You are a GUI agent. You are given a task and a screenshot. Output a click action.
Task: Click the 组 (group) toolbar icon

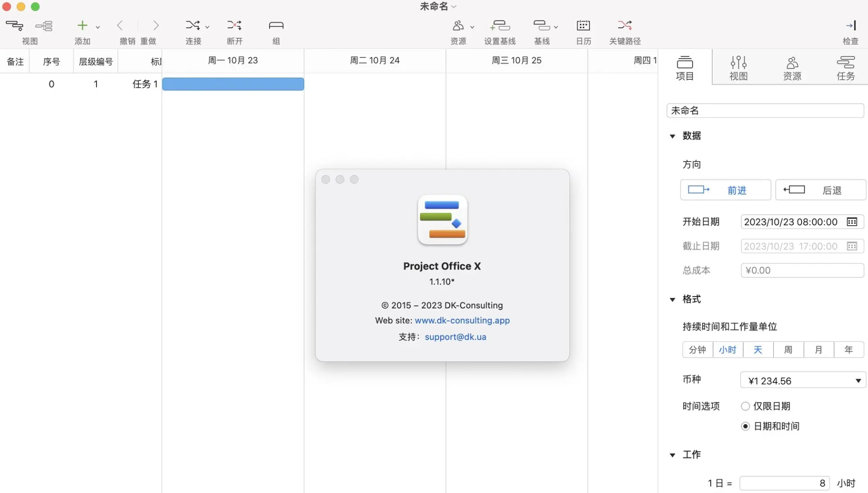click(x=276, y=31)
